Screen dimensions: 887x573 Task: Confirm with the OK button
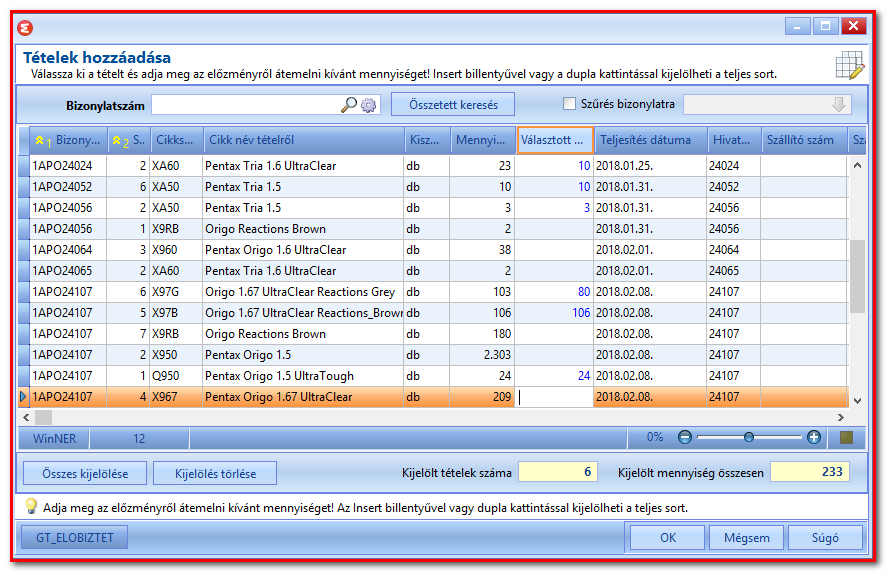point(668,537)
